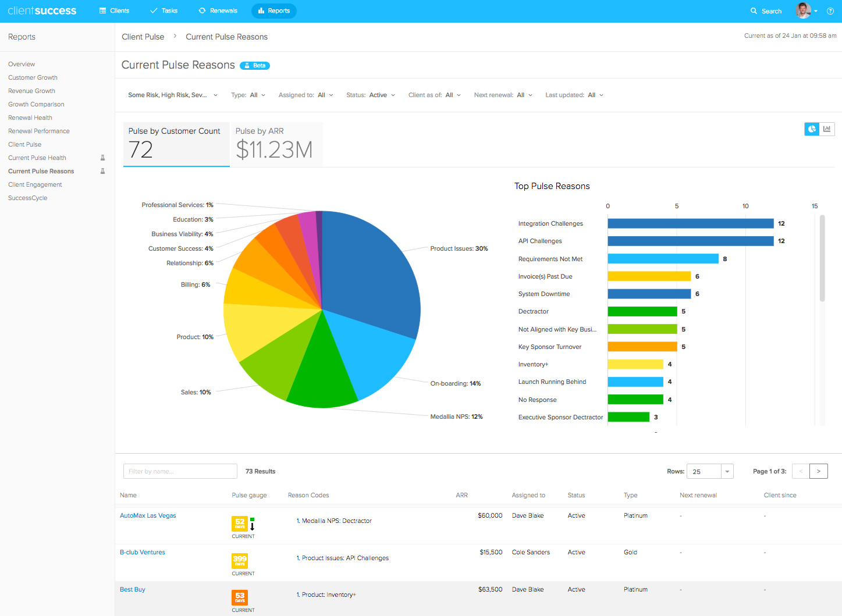Open Search using the magnifying glass icon
The image size is (842, 616).
(752, 10)
